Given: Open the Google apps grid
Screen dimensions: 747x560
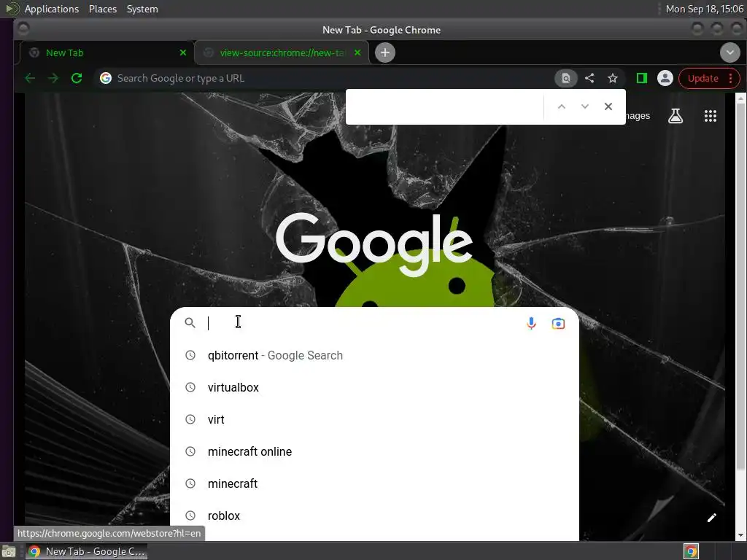Looking at the screenshot, I should point(711,116).
